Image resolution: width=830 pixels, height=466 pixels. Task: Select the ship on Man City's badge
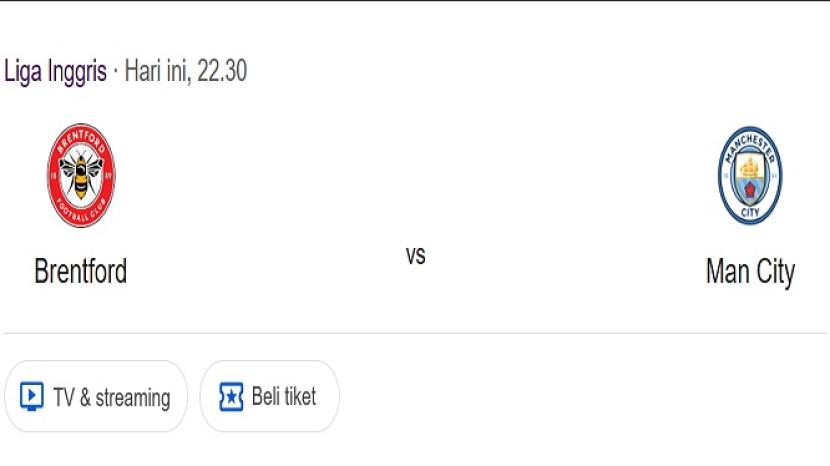click(x=749, y=165)
